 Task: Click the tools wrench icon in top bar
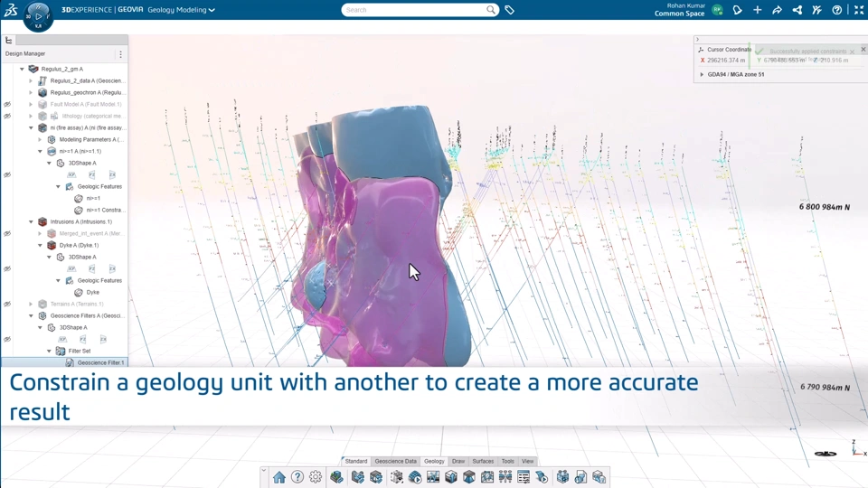point(817,10)
